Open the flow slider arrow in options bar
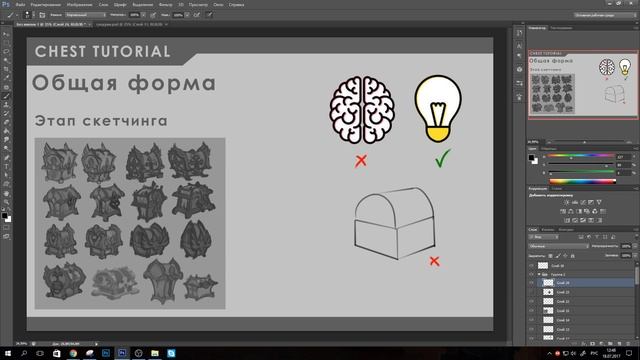This screenshot has height=360, width=640. (x=187, y=15)
